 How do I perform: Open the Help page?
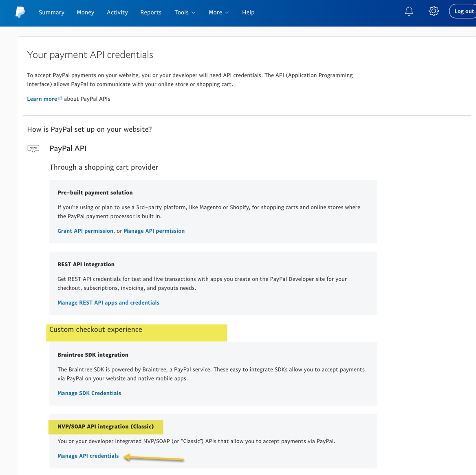(x=248, y=13)
